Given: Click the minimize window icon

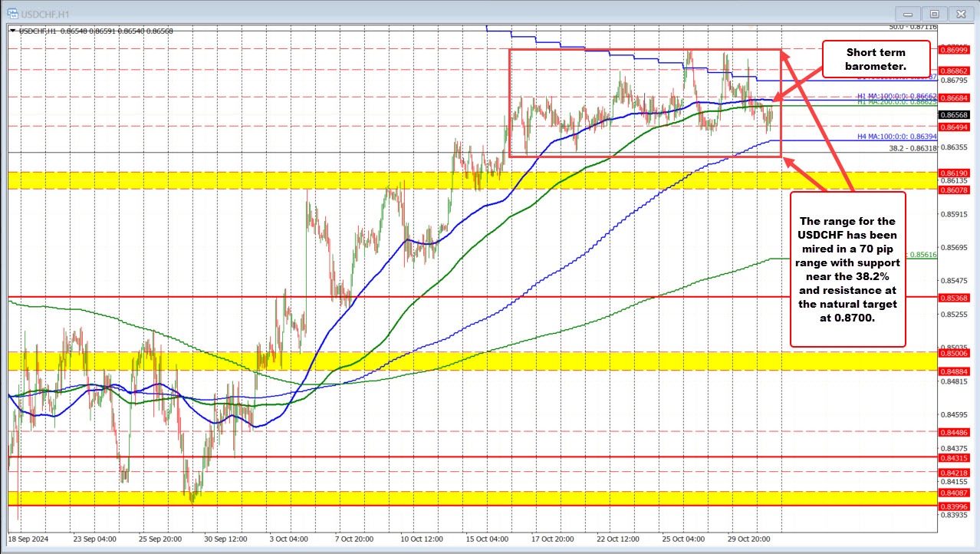Looking at the screenshot, I should (x=907, y=13).
